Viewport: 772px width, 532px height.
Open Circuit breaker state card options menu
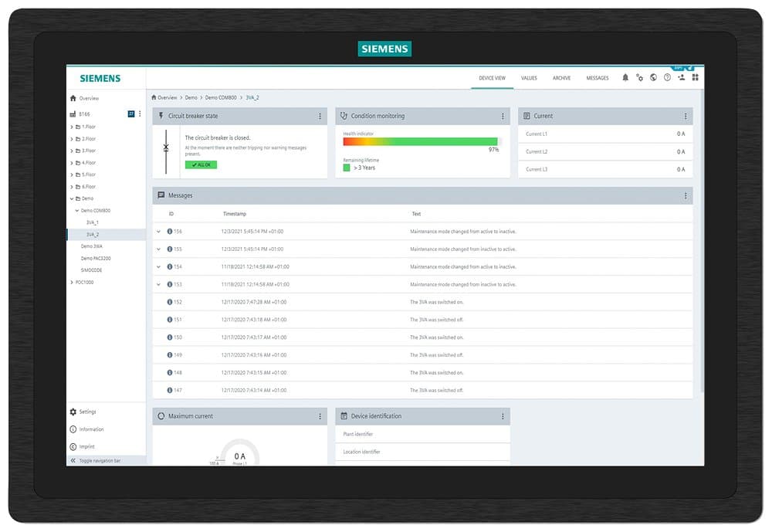(320, 117)
